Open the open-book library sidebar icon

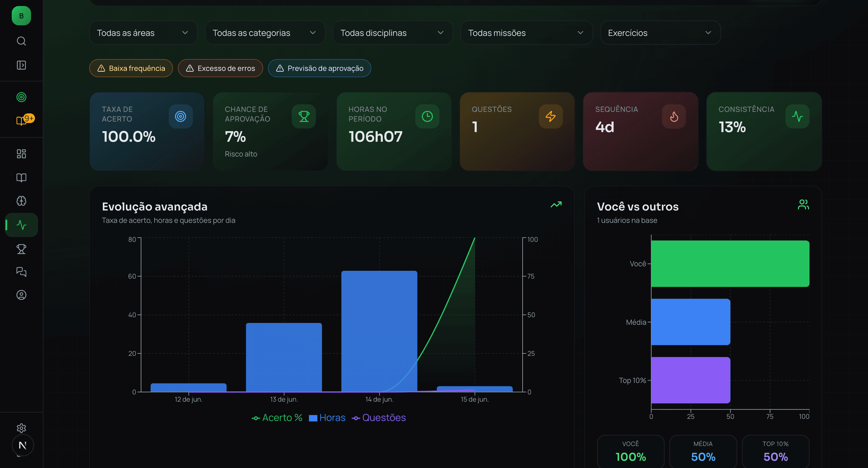tap(21, 177)
